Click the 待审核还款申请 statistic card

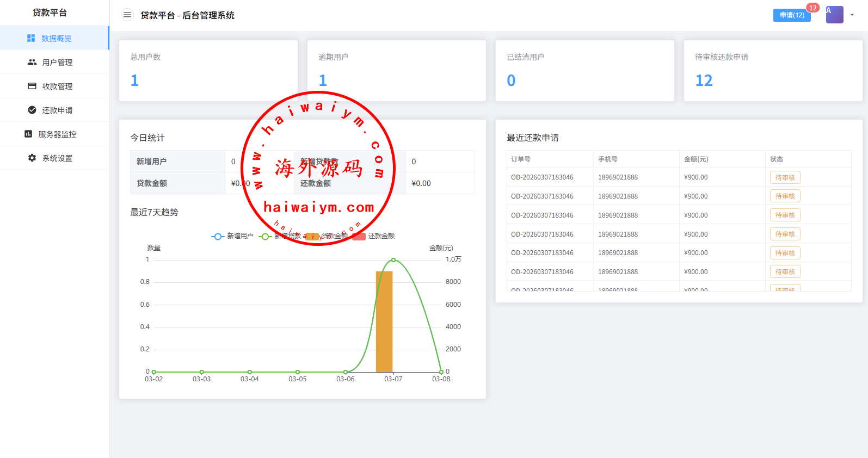click(x=773, y=71)
